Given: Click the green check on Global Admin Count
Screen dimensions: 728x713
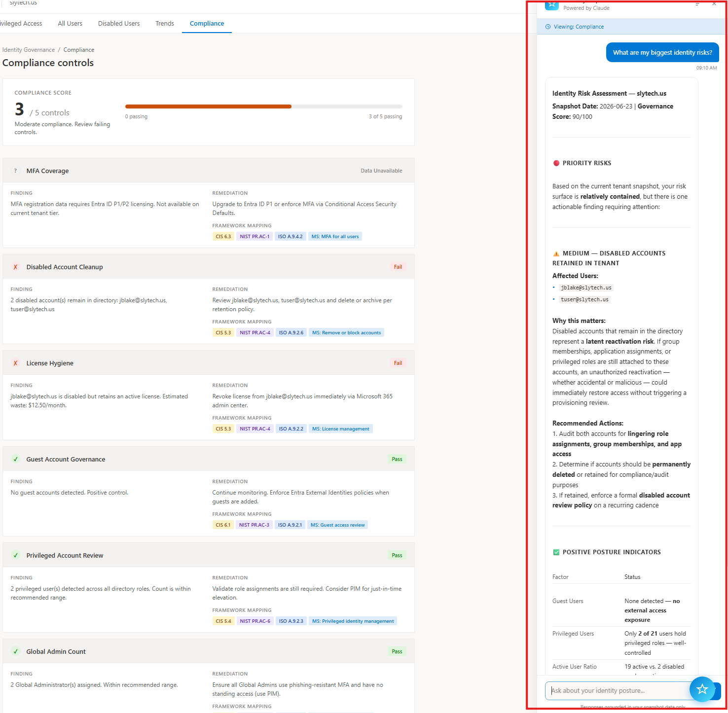Looking at the screenshot, I should [x=15, y=651].
